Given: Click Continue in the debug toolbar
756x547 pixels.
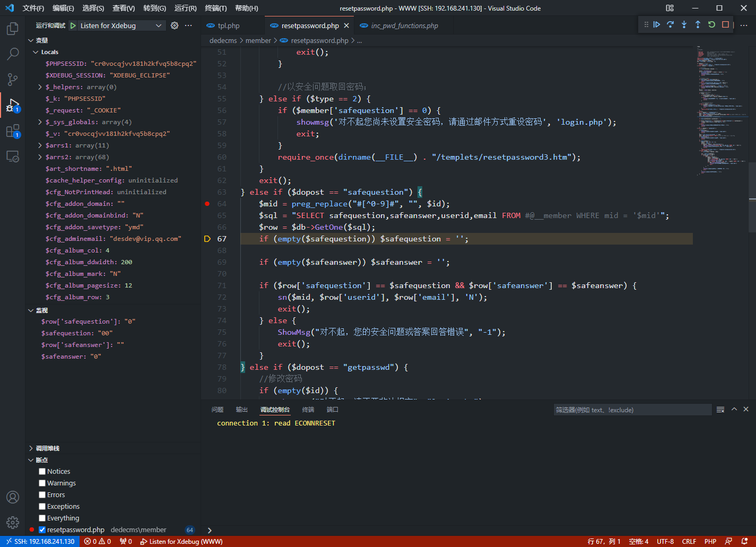Looking at the screenshot, I should pos(657,24).
